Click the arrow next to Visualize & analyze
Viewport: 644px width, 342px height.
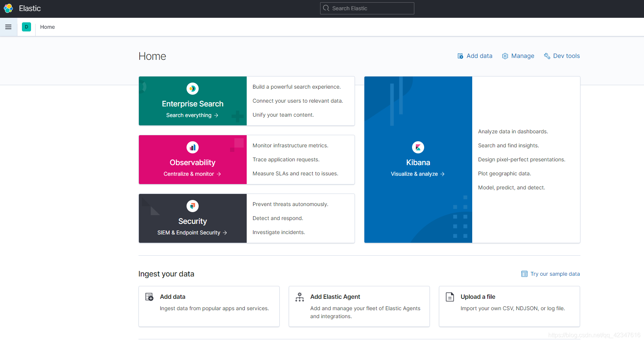tap(442, 174)
